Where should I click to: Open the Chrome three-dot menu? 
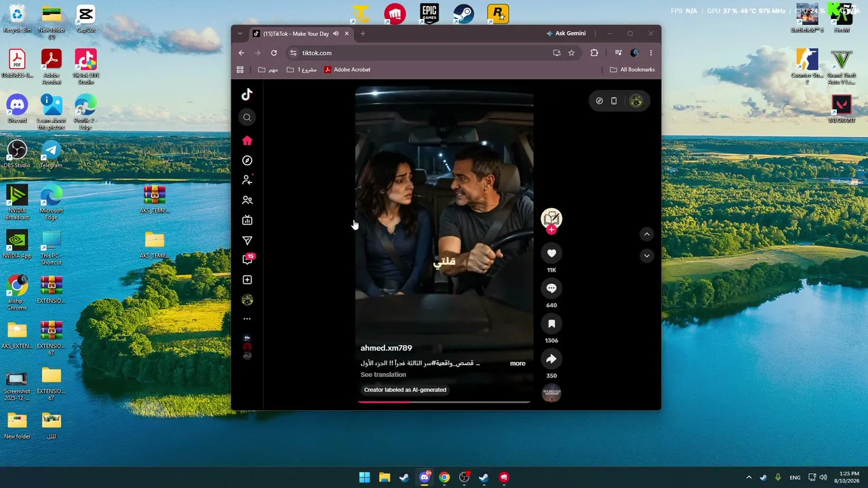(651, 53)
